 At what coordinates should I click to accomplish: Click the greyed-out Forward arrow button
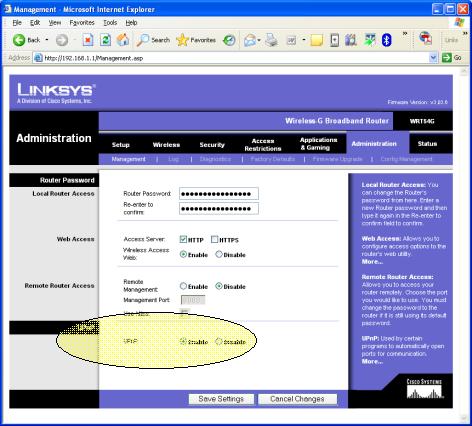[62, 40]
